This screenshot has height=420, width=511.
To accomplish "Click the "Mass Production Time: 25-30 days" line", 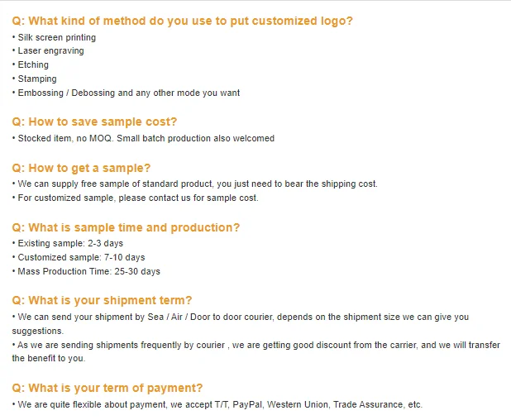I will (x=88, y=271).
